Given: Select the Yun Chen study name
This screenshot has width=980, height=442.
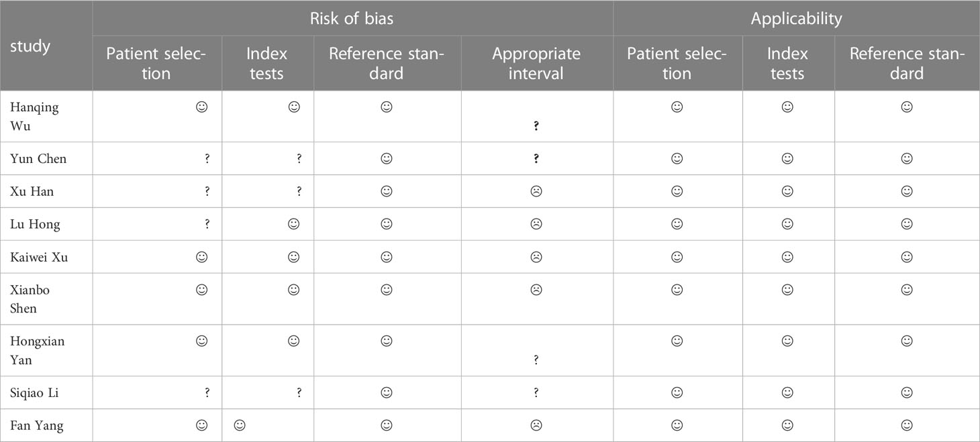Looking at the screenshot, I should pyautogui.click(x=38, y=159).
